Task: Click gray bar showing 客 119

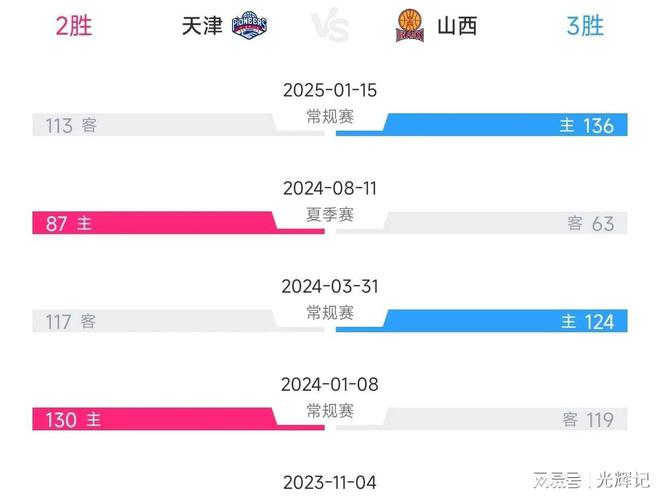Action: [x=482, y=419]
